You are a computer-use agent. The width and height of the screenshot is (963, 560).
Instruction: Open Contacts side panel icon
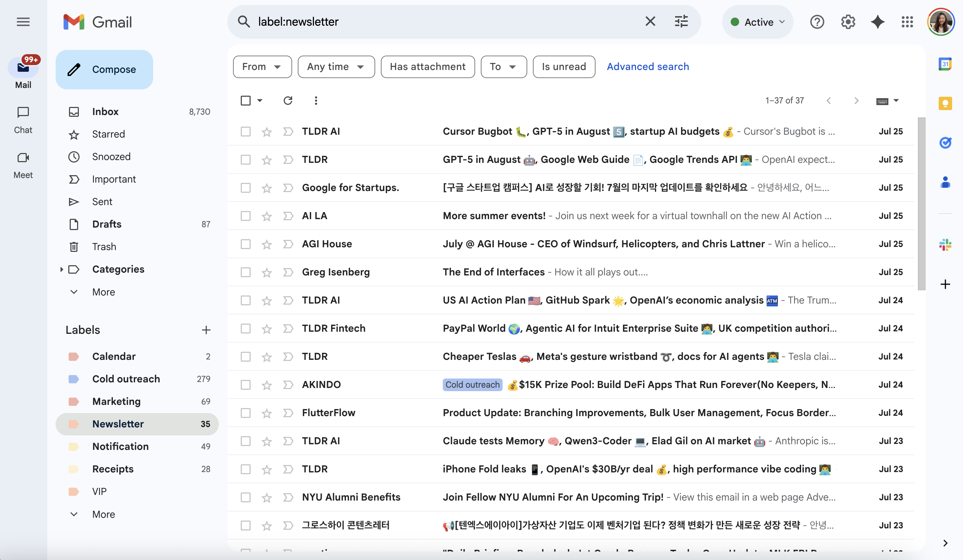click(945, 183)
